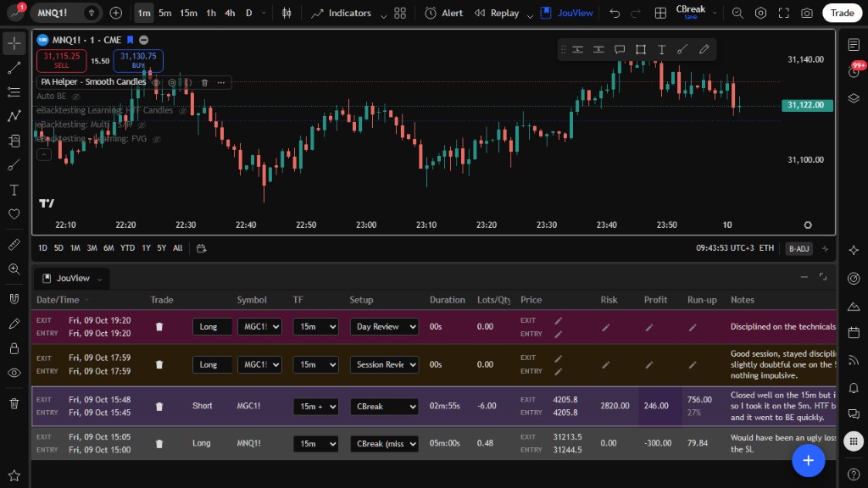This screenshot has height=488, width=868.
Task: Open the chart layout setup grid
Action: pos(660,13)
